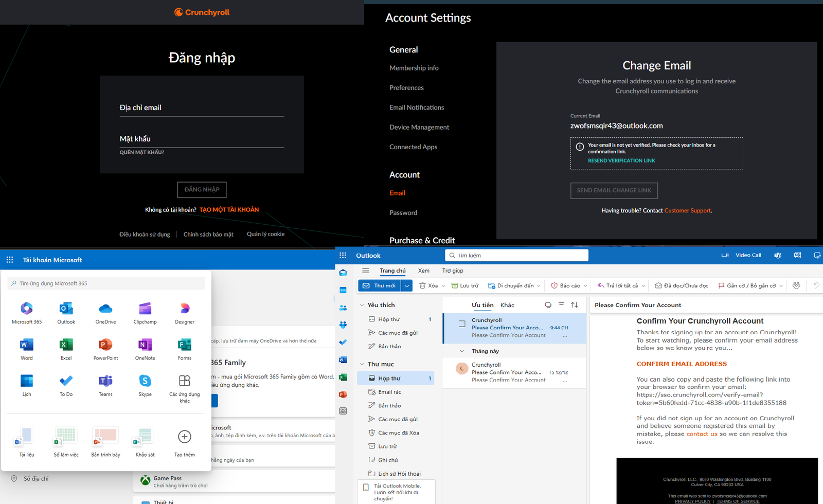Click SEND EMAIL CHANGE LINK button
Viewport: 823px width, 504px height.
[614, 190]
